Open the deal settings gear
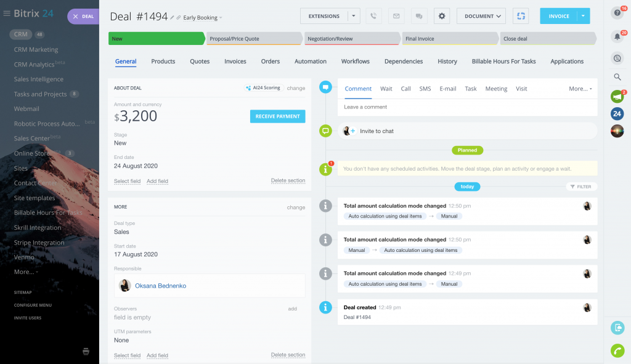 (442, 16)
